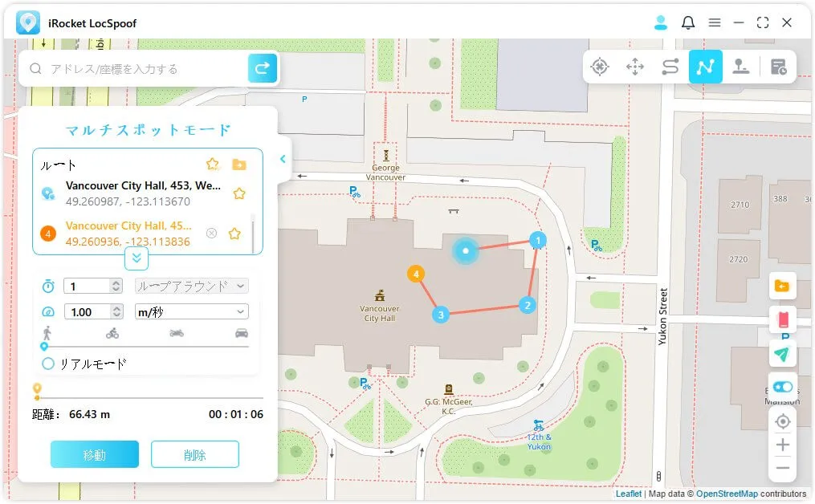Open the Leaflet link
Viewport: 815px width, 504px height.
click(629, 494)
